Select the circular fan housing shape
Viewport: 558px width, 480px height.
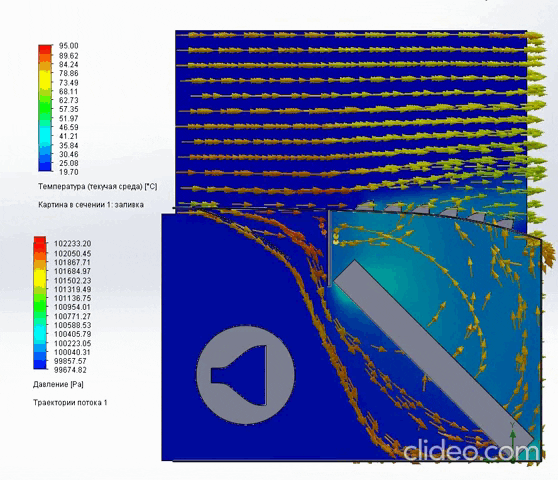(246, 374)
